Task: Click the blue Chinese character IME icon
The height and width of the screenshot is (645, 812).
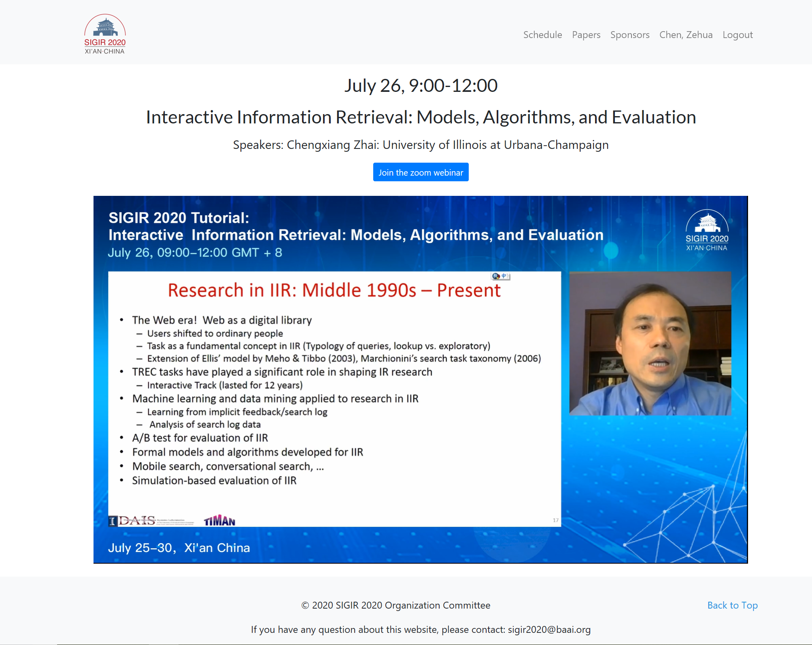Action: (x=504, y=276)
